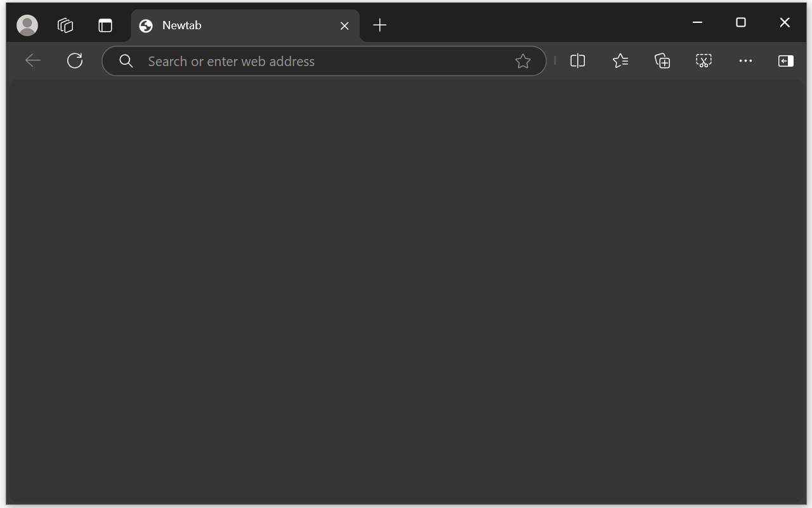Minimize the browser window
This screenshot has height=508, width=812.
pyautogui.click(x=697, y=22)
